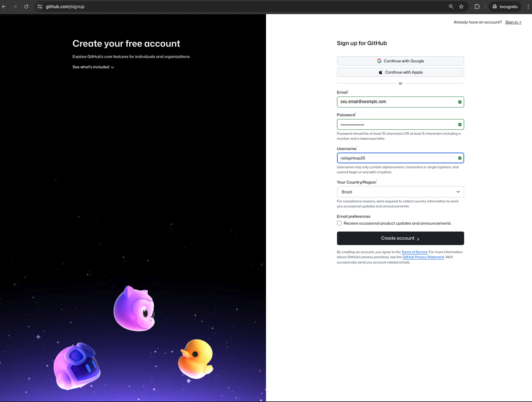Image resolution: width=532 pixels, height=402 pixels.
Task: Click the green checkmark in Password field
Action: pos(460,124)
